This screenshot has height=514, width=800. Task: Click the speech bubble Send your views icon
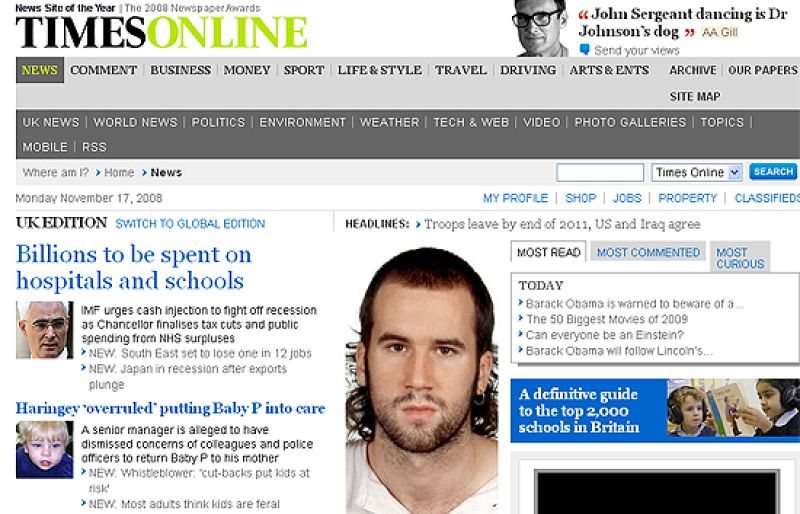[585, 50]
